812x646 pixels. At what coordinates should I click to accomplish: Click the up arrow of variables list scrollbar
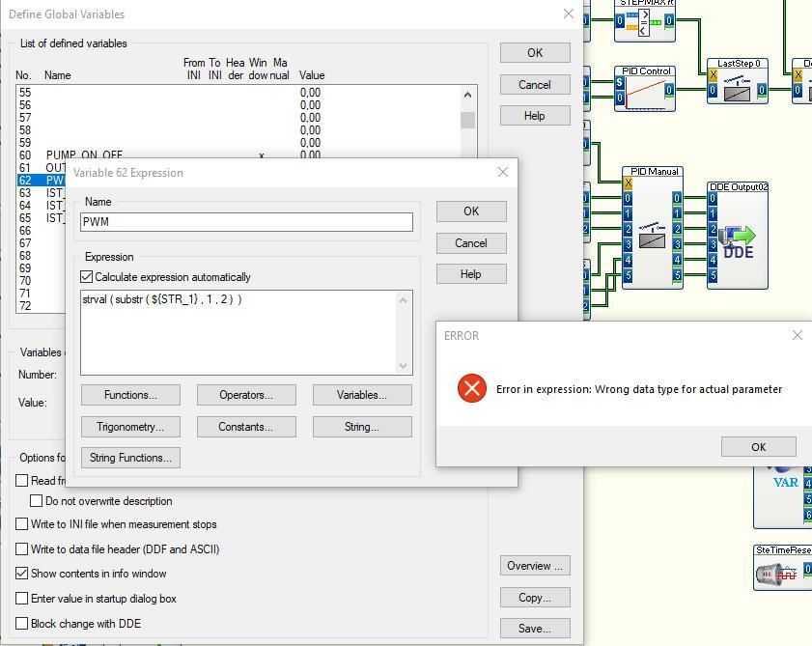tap(467, 95)
